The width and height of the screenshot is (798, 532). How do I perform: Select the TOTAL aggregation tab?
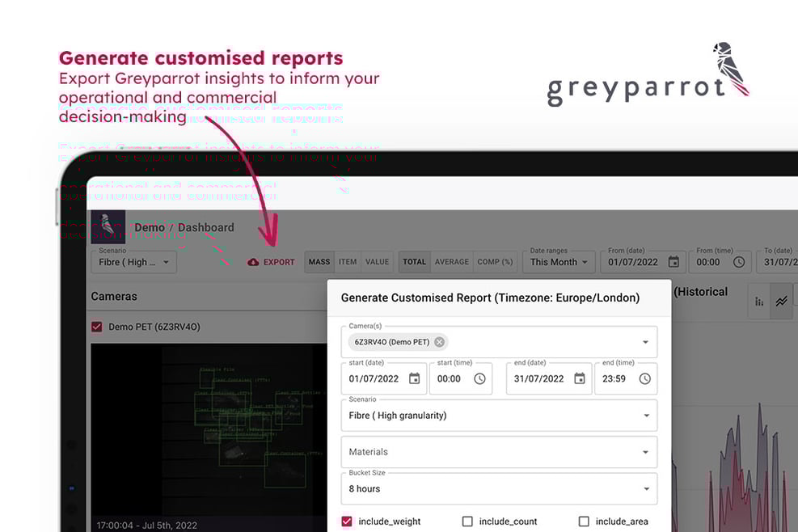tap(414, 262)
